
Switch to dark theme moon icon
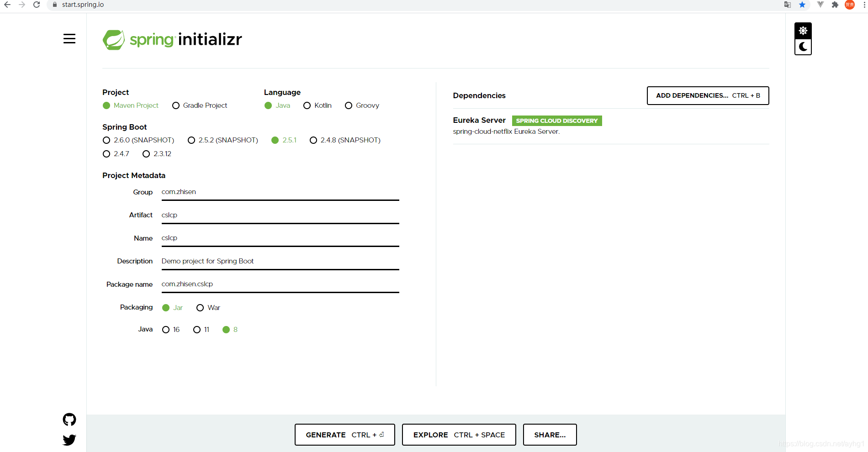(803, 47)
